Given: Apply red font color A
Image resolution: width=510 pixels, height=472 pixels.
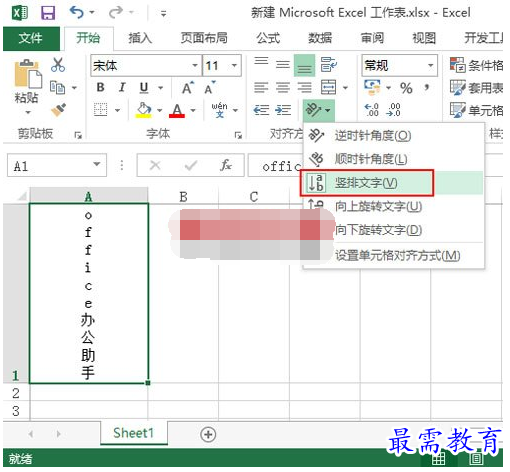Looking at the screenshot, I should (177, 110).
